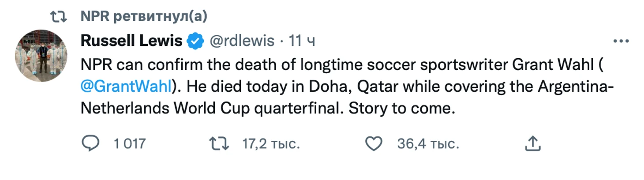
Task: Click the small retweet icon beside NPR ретвитнул(а)
Action: [x=58, y=17]
